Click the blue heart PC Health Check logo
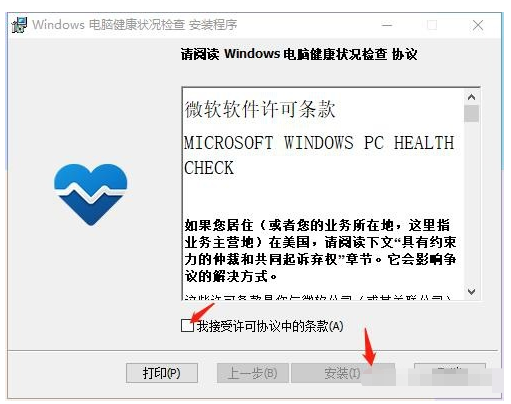The width and height of the screenshot is (511, 404). 91,195
